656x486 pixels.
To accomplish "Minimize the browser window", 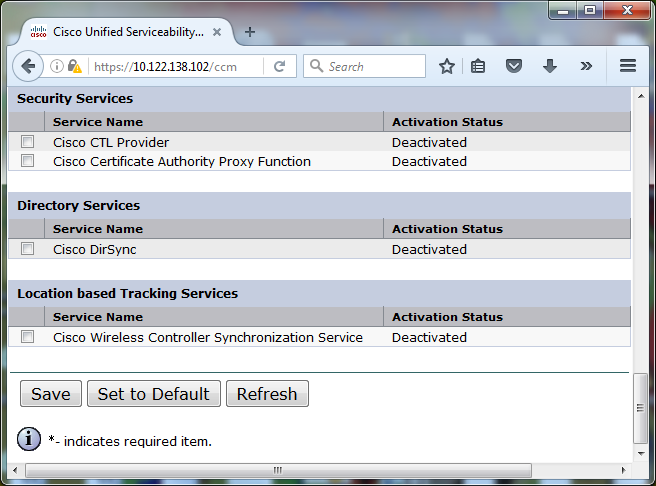I will pyautogui.click(x=563, y=10).
